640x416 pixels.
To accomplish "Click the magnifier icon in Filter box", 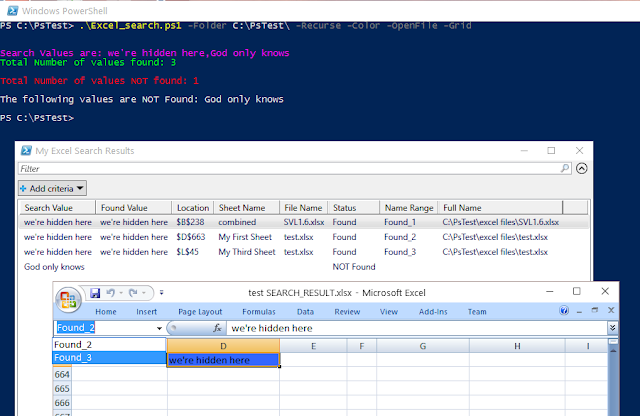I will pyautogui.click(x=565, y=168).
